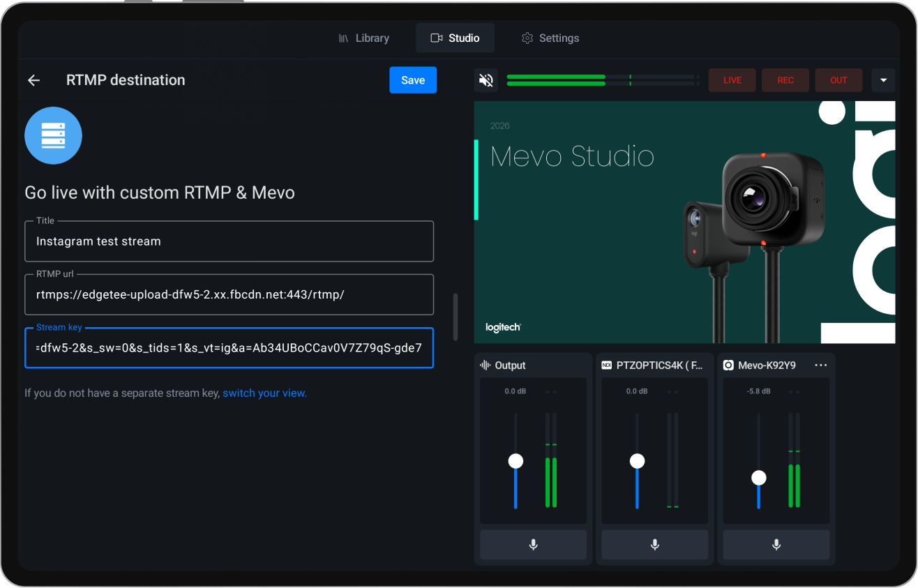Viewport: 918px width, 588px height.
Task: Click the microphone icon under Mevo-K92Y9
Action: [776, 545]
